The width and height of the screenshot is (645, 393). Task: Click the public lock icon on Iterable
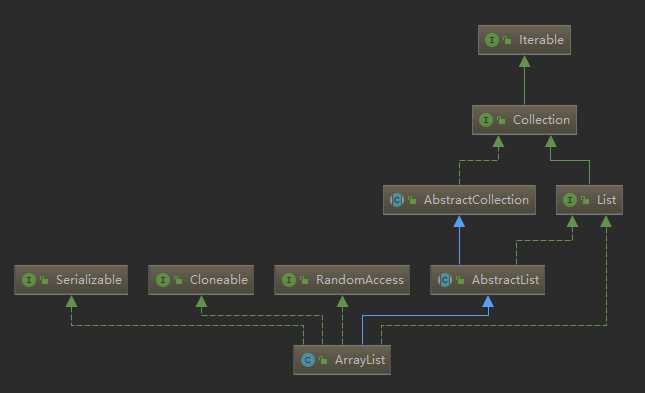point(507,40)
